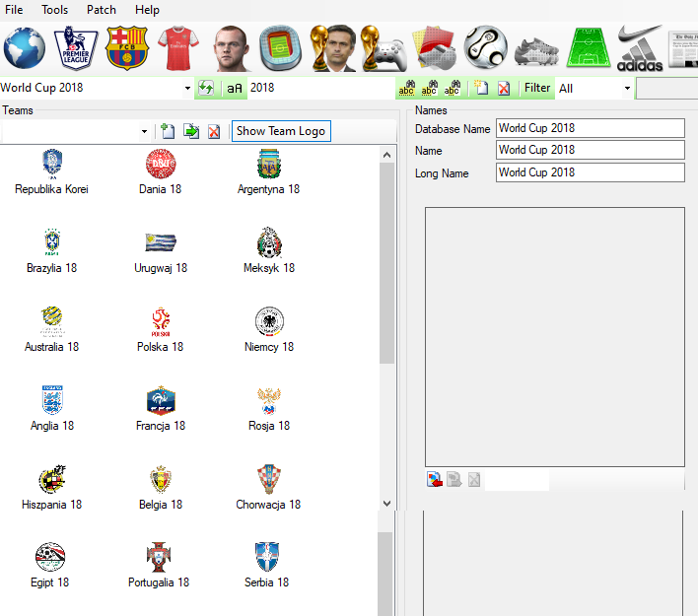Click the add new team icon

(168, 131)
